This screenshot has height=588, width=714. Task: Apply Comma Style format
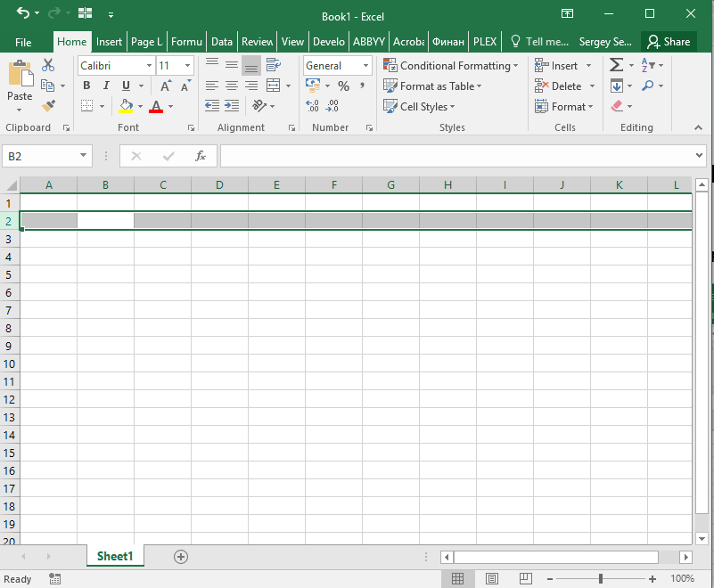[363, 86]
